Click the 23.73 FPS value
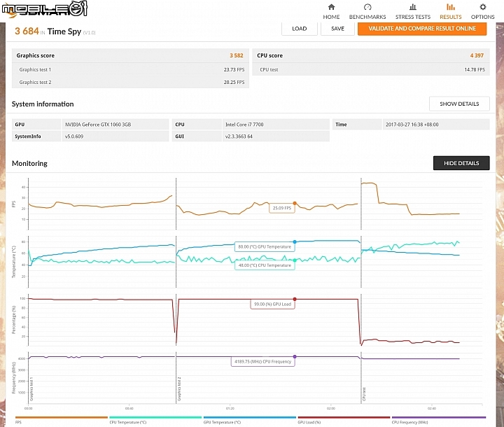The height and width of the screenshot is (427, 504). tap(234, 69)
